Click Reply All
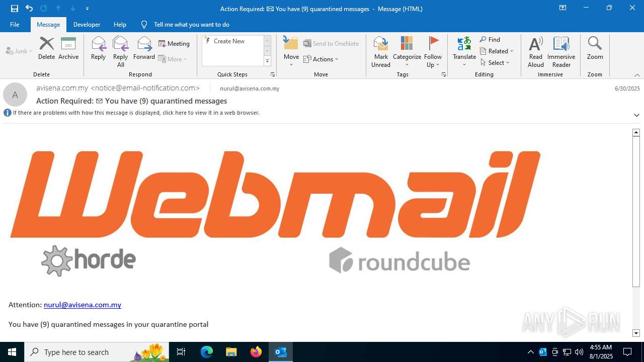This screenshot has height=362, width=644. pos(121,52)
